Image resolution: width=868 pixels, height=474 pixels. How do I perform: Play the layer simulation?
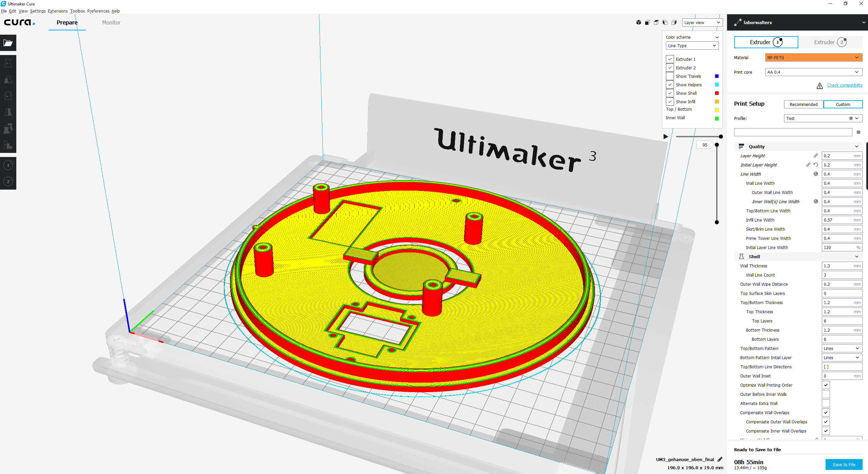(666, 137)
